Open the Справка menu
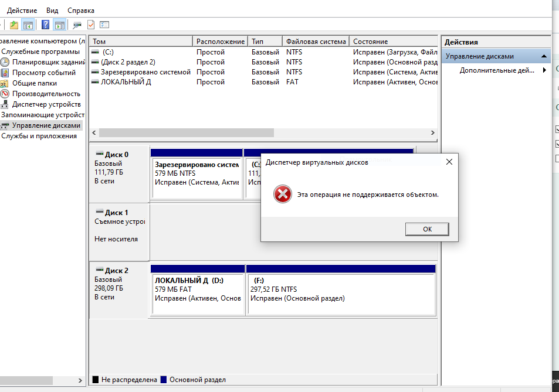The height and width of the screenshot is (392, 559). point(81,11)
